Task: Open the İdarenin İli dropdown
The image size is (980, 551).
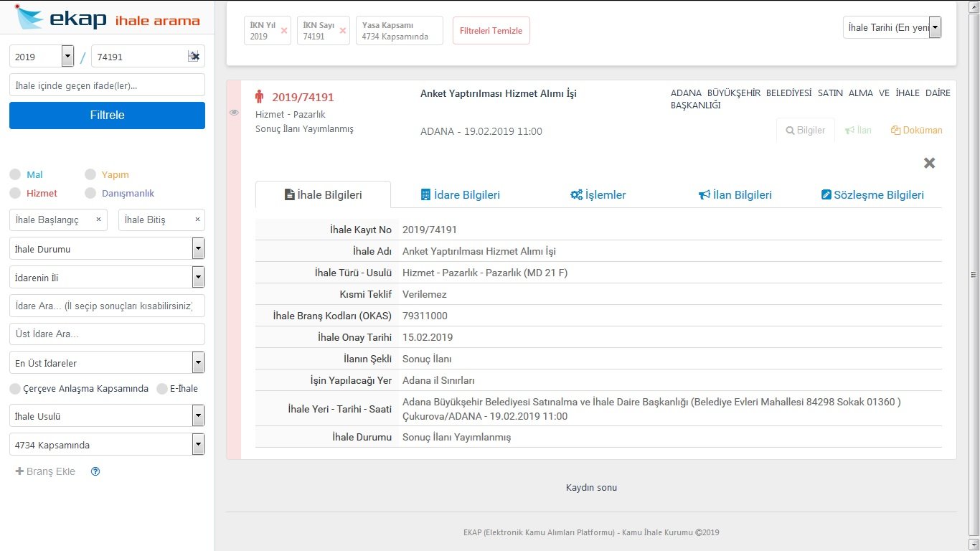Action: [x=107, y=278]
